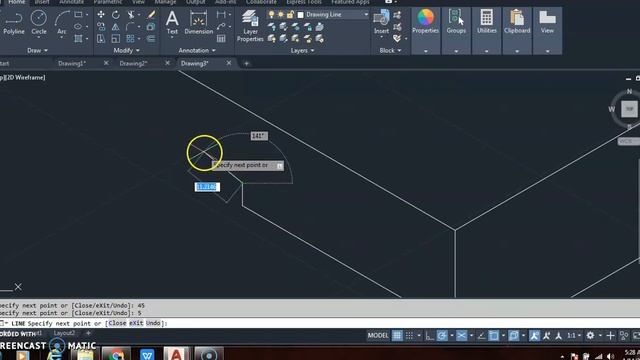Pick the Ellipse tool in Draw panel
The height and width of the screenshot is (360, 640).
(x=78, y=27)
